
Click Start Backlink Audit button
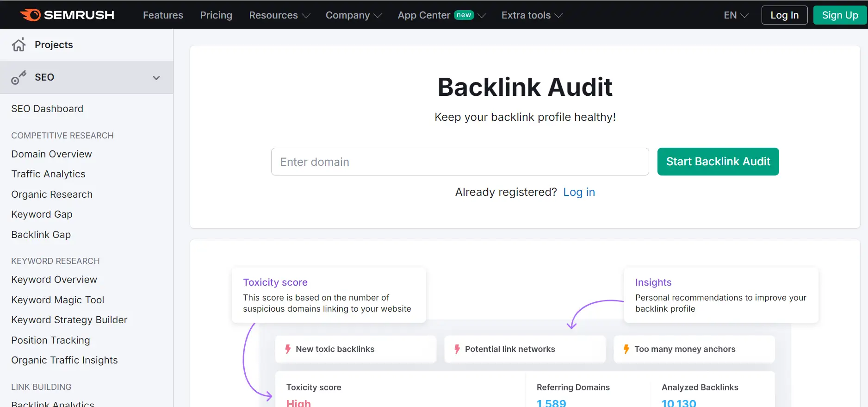coord(718,162)
